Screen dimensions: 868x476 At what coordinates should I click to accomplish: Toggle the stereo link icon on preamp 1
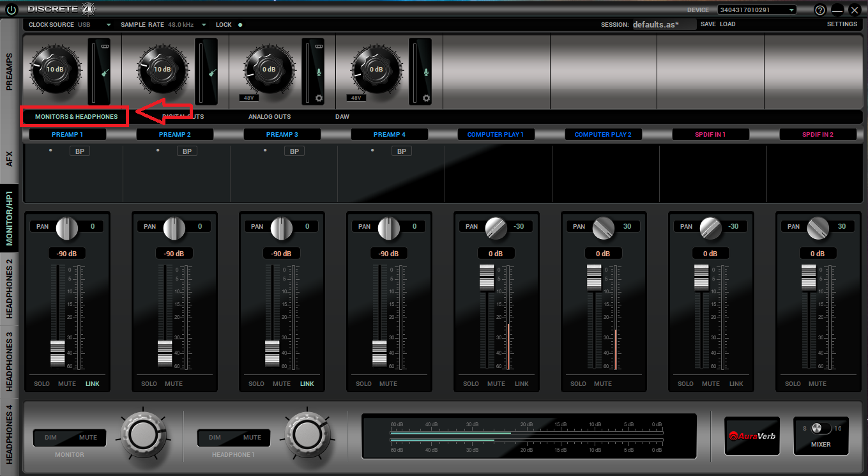pyautogui.click(x=105, y=47)
